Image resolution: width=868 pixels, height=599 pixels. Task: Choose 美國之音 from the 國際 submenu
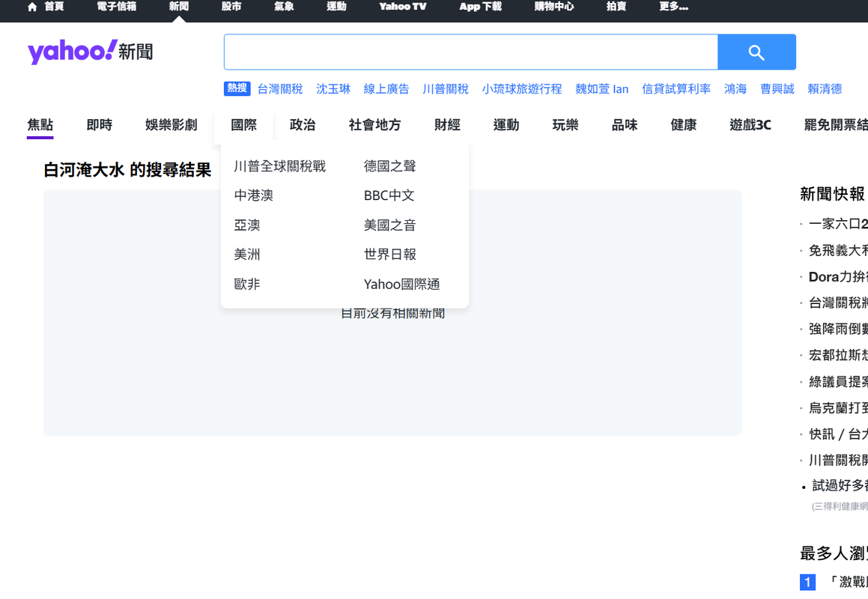click(390, 225)
